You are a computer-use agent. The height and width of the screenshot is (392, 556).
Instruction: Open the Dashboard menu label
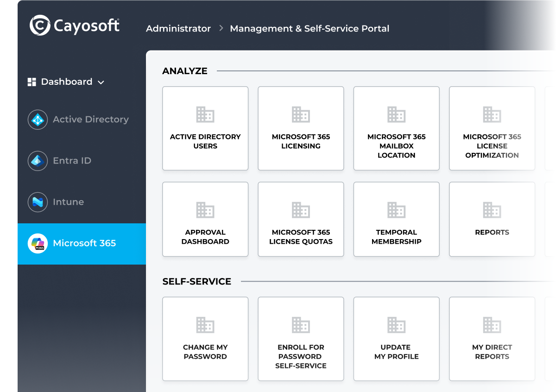[x=67, y=82]
